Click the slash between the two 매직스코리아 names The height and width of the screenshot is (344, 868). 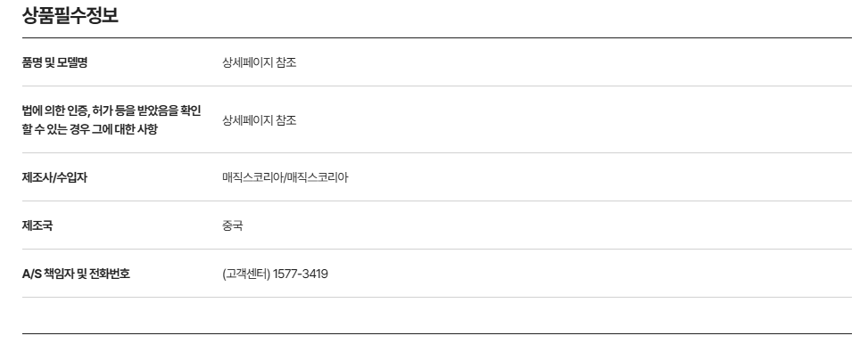pos(285,177)
